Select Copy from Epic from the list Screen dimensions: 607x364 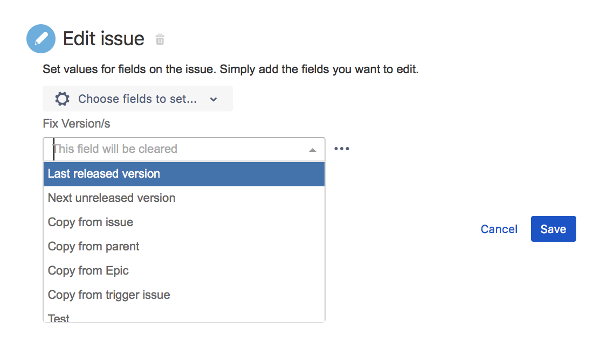coord(88,270)
